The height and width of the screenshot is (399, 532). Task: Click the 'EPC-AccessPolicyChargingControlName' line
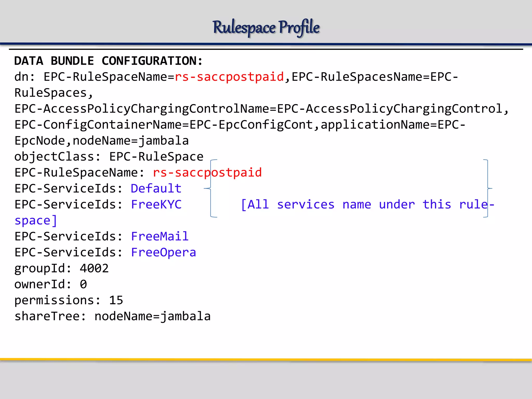(262, 109)
